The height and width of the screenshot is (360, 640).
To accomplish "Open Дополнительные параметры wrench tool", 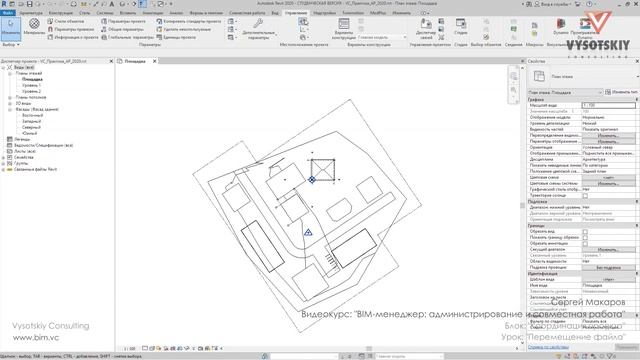I will tap(258, 29).
